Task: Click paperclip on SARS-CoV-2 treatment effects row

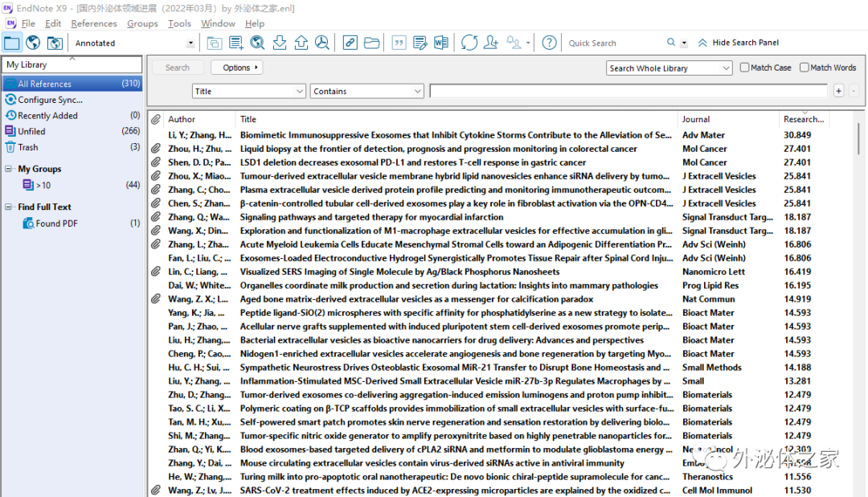Action: pos(156,491)
